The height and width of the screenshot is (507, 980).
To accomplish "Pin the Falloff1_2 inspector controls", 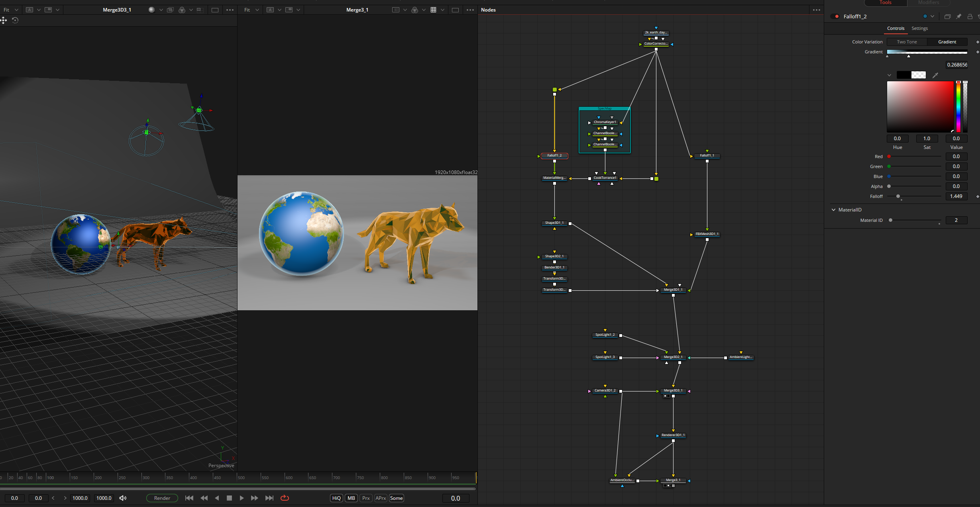I will click(958, 16).
